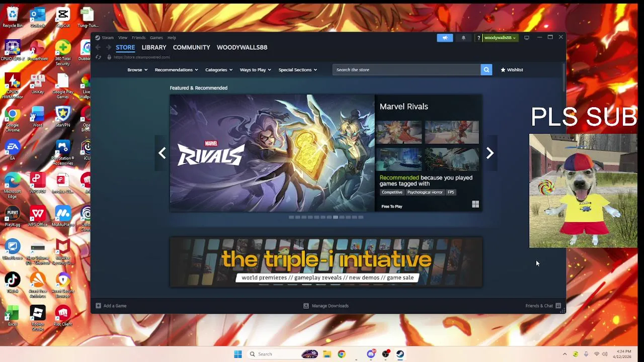The height and width of the screenshot is (362, 644).
Task: Open Friends & Chat panel icon
Action: coord(558,306)
